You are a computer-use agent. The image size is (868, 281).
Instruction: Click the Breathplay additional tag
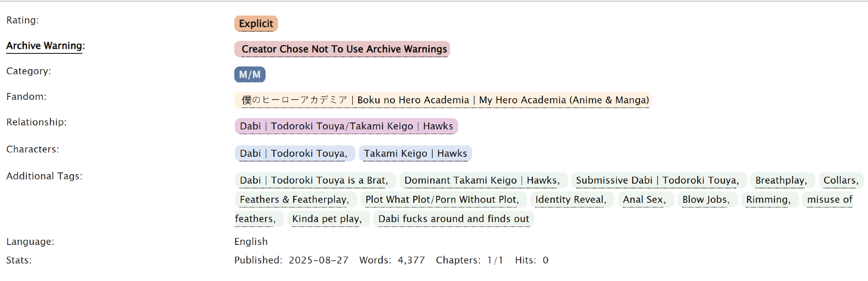coord(780,181)
